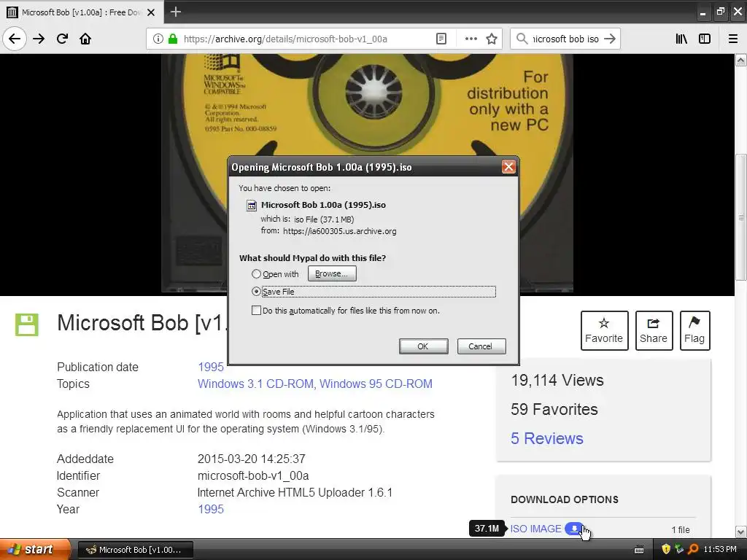The height and width of the screenshot is (560, 747).
Task: Click the green secure connection padlock
Action: 173,39
